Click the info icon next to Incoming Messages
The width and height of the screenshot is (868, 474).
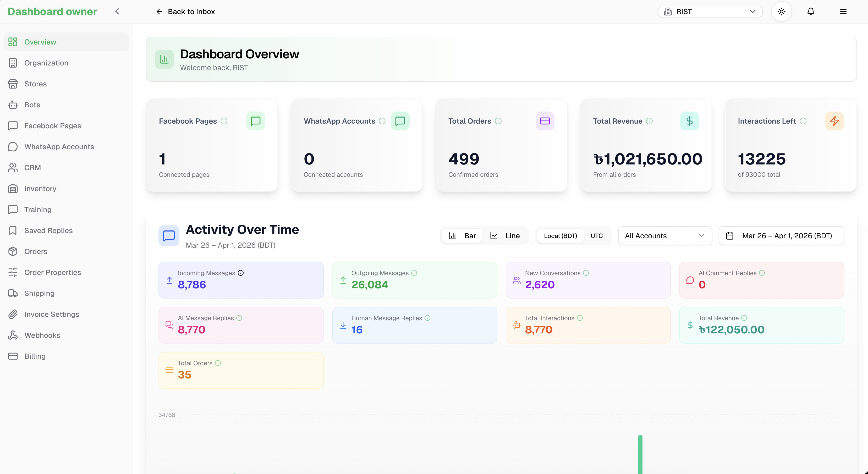(241, 273)
